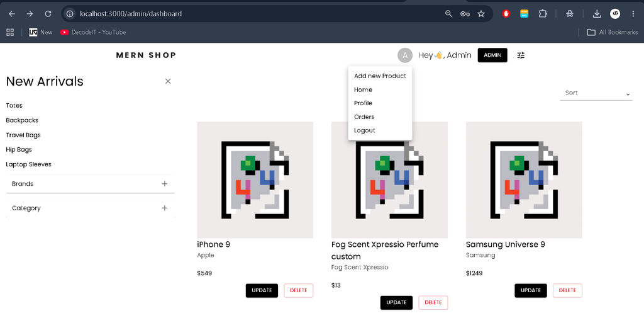Click the browser profile avatar
Screen dimensions: 644x318
(615, 14)
